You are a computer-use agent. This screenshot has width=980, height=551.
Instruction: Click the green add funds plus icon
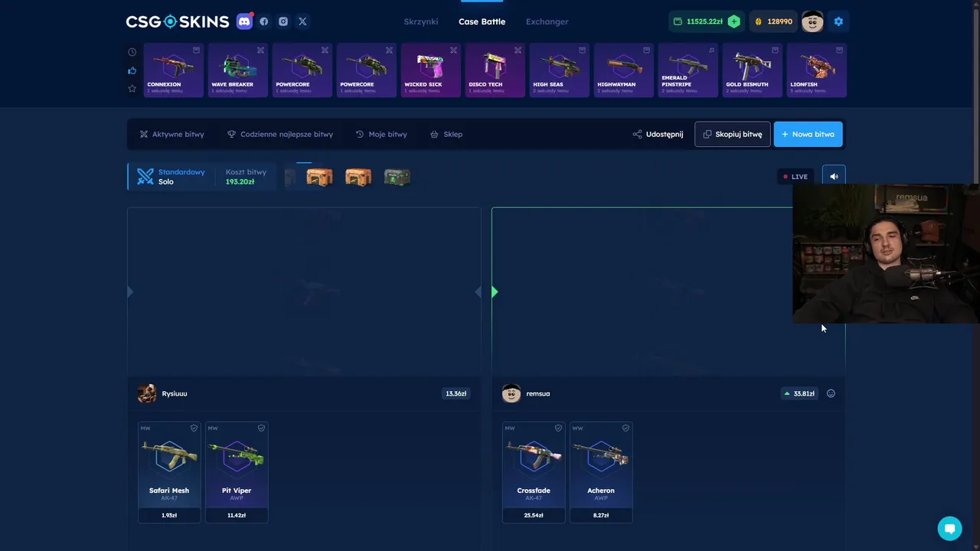tap(733, 21)
